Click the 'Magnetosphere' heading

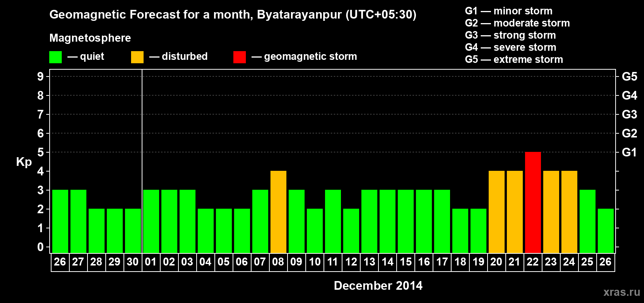point(90,38)
